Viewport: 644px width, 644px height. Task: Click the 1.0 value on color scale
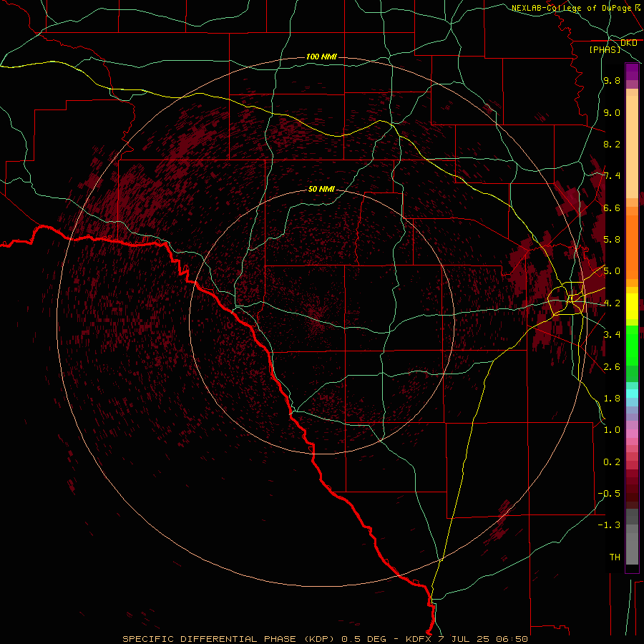click(x=612, y=430)
